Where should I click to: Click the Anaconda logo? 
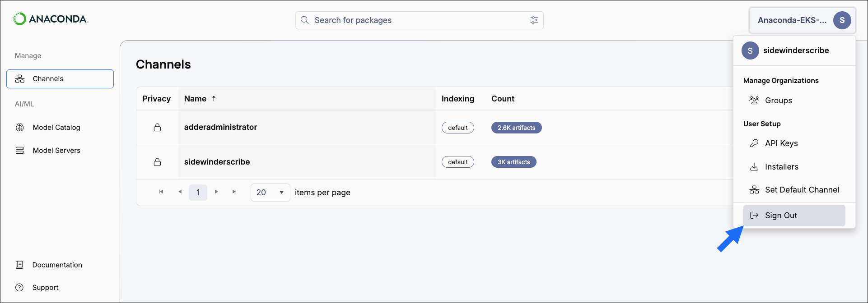[51, 19]
